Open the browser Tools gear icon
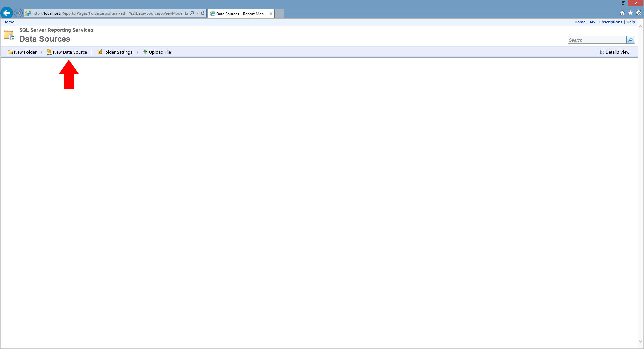 [639, 13]
